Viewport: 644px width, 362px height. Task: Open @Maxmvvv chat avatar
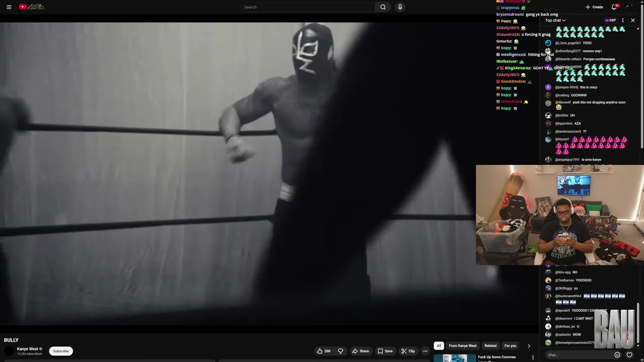[x=548, y=318]
